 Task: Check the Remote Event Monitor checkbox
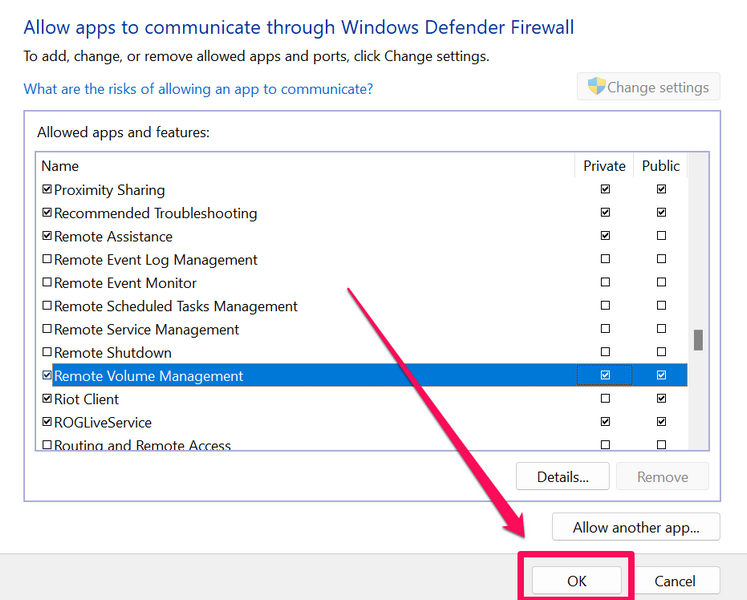(x=47, y=283)
